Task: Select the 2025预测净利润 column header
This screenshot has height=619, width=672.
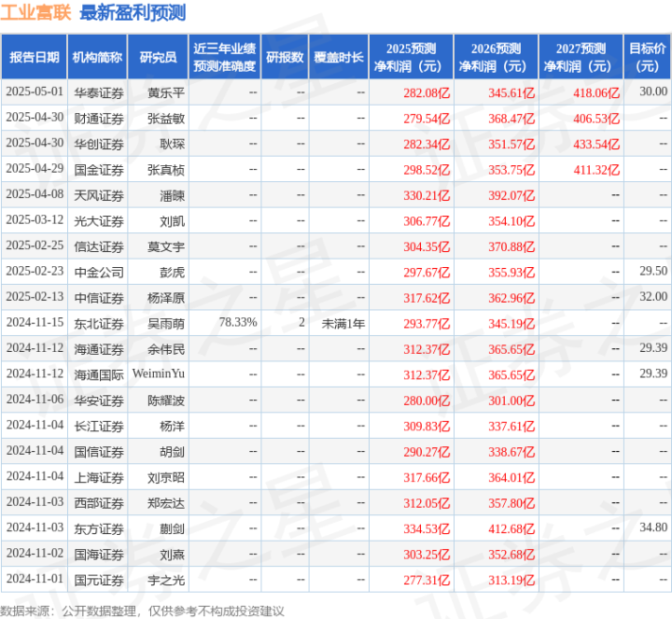Action: [411, 58]
